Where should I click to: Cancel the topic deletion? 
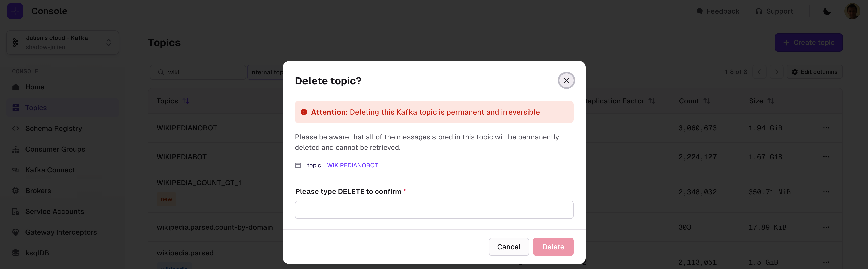[509, 247]
